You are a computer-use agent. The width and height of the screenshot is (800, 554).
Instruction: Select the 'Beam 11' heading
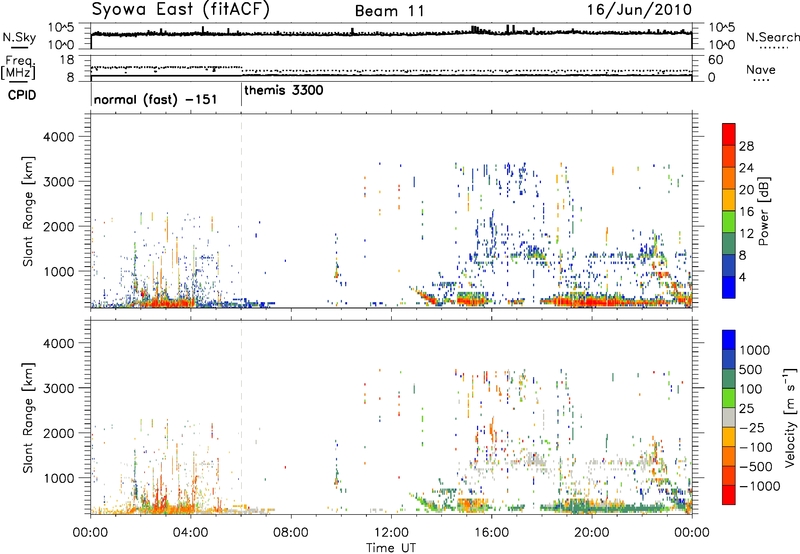pyautogui.click(x=390, y=11)
